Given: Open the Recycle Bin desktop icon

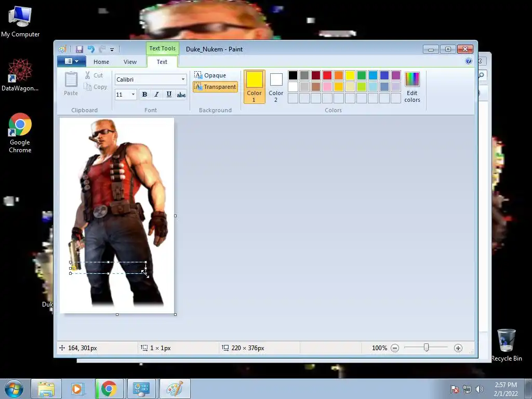Looking at the screenshot, I should [507, 345].
